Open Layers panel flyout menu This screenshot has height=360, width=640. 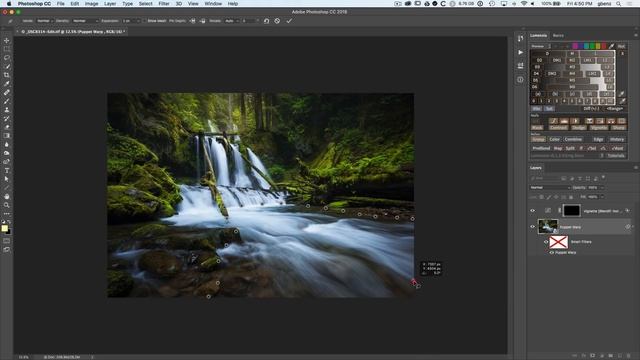pyautogui.click(x=636, y=167)
